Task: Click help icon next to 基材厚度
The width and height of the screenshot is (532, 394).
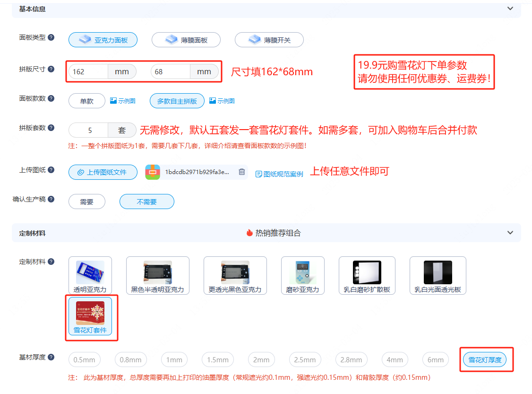Action: point(51,357)
